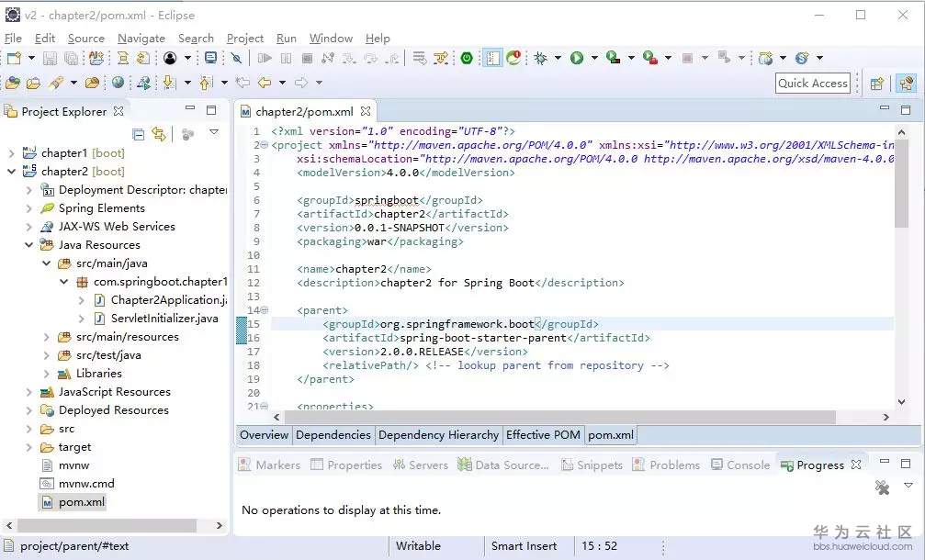Viewport: 925px width, 560px height.
Task: Click the Save icon in the toolbar
Action: (x=51, y=58)
